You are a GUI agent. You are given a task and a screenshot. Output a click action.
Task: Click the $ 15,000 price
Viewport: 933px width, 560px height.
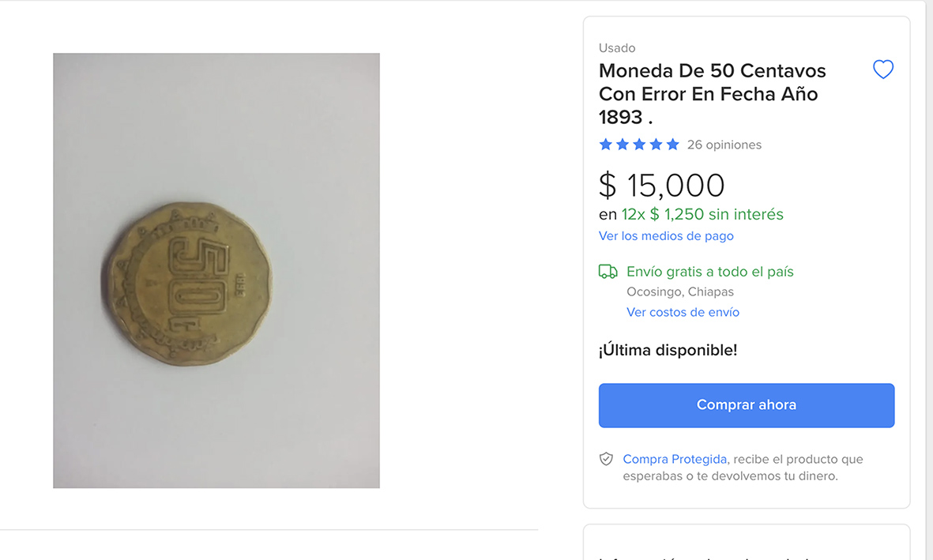coord(662,185)
